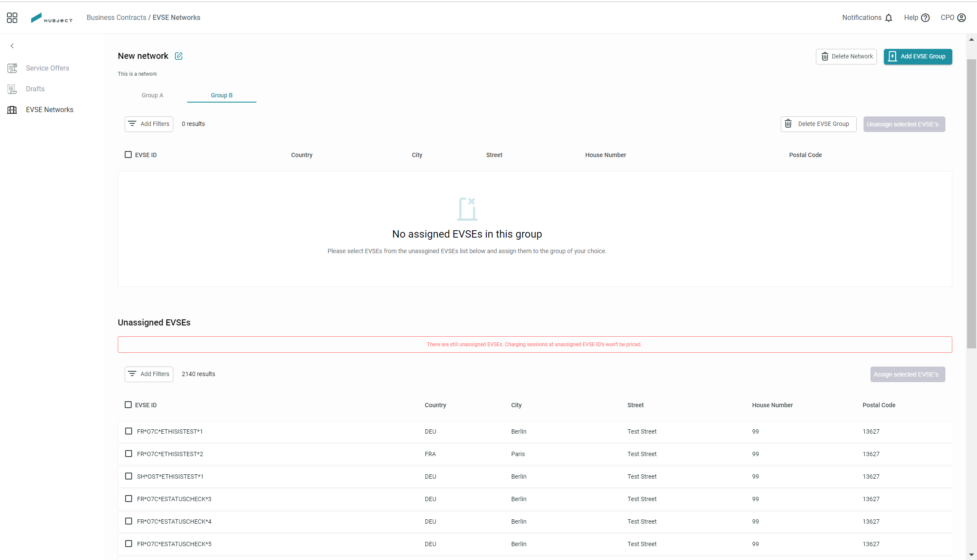This screenshot has width=977, height=560.
Task: Select the SH*OST*ETHISISTEST*1 checkbox
Action: coord(129,476)
